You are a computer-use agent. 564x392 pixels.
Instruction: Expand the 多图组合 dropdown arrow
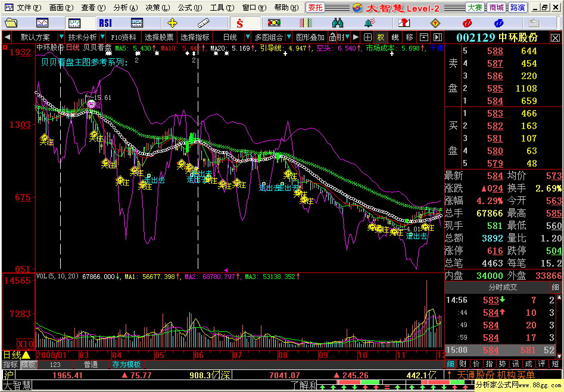pyautogui.click(x=288, y=37)
